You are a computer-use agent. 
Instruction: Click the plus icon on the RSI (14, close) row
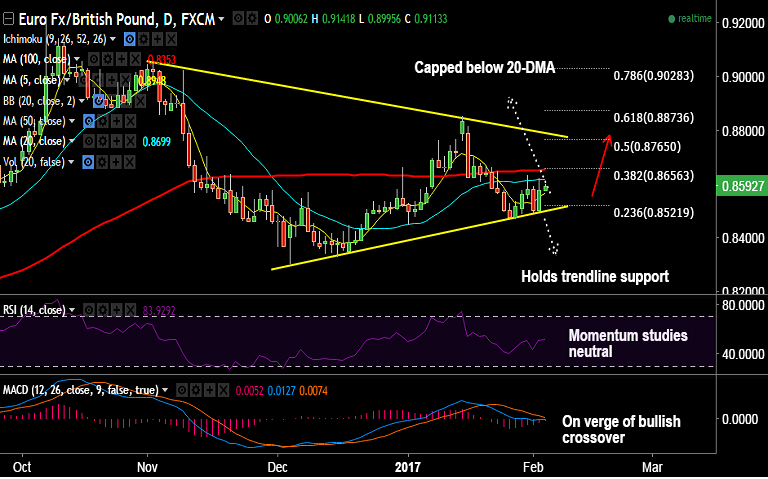tap(116, 310)
